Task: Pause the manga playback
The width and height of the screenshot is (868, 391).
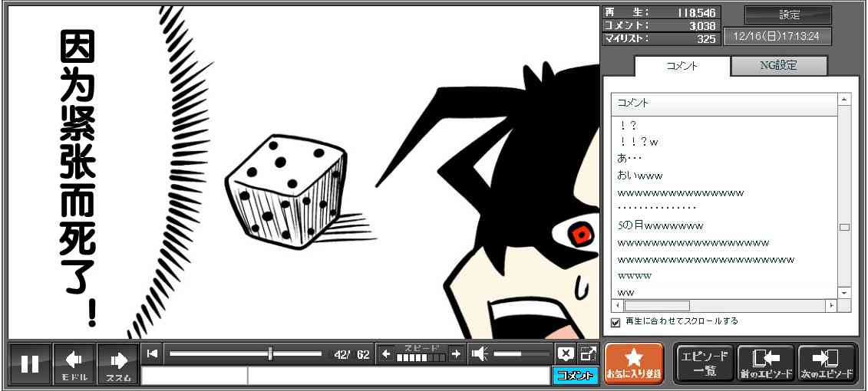Action: [x=30, y=363]
